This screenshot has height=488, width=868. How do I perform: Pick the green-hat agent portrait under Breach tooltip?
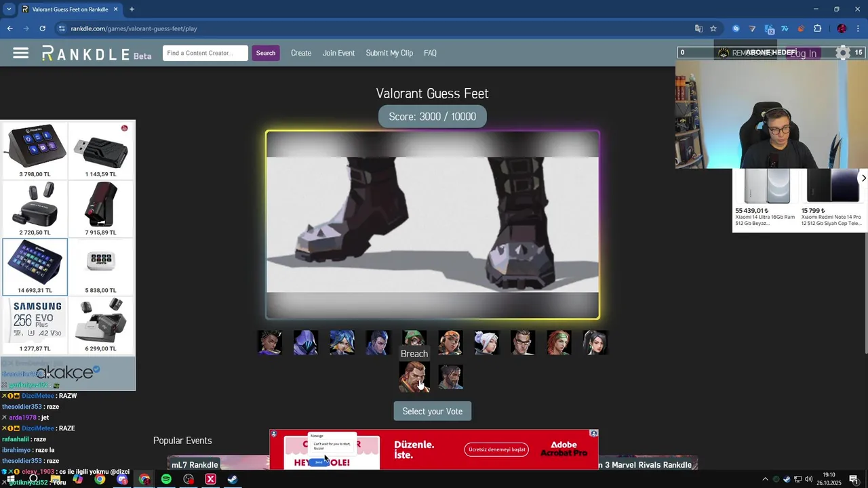[414, 338]
